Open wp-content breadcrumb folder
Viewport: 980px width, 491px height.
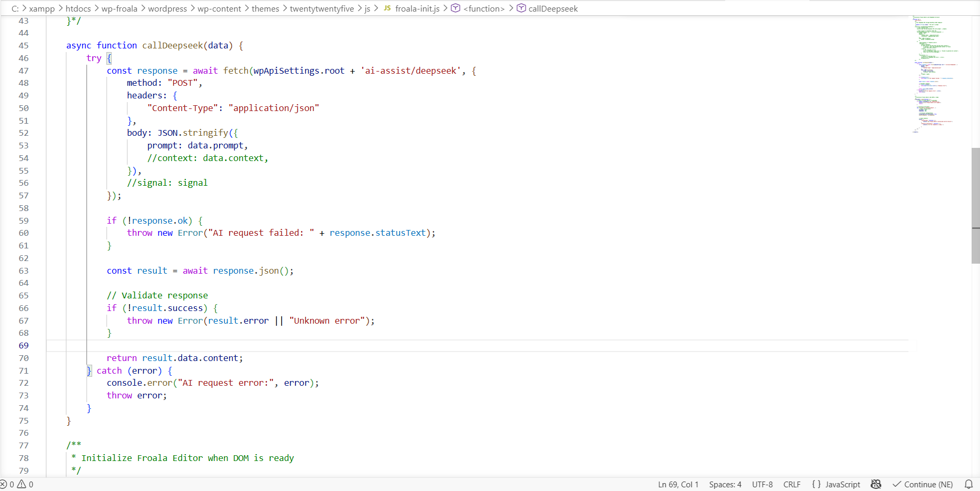click(219, 8)
